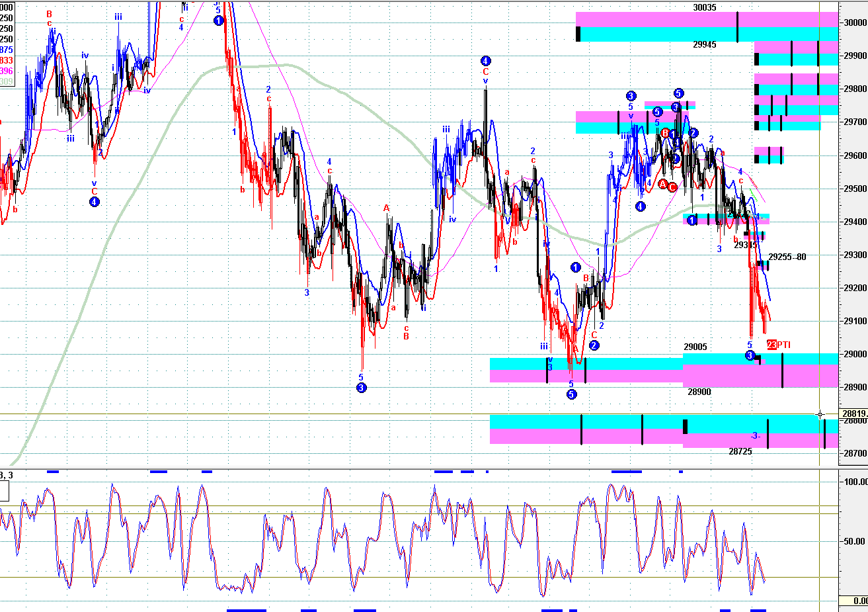Select the 29255-80 price annotation
This screenshot has width=868, height=612.
(787, 257)
